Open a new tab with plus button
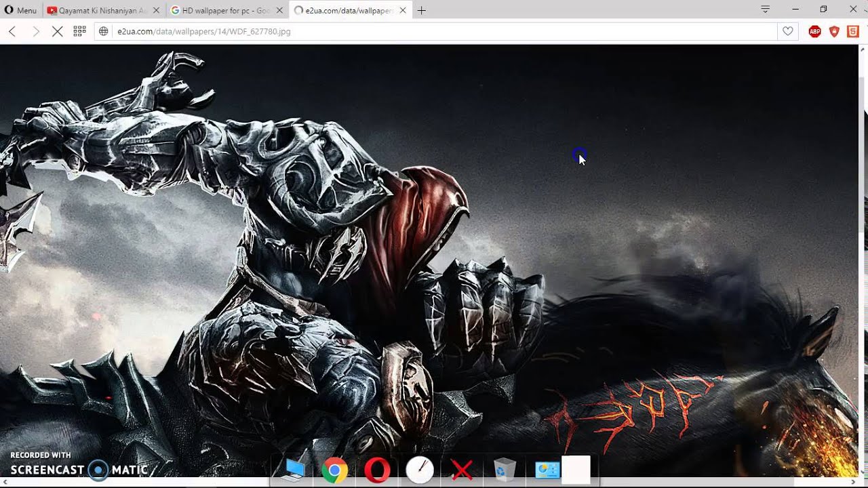This screenshot has width=868, height=488. tap(421, 10)
